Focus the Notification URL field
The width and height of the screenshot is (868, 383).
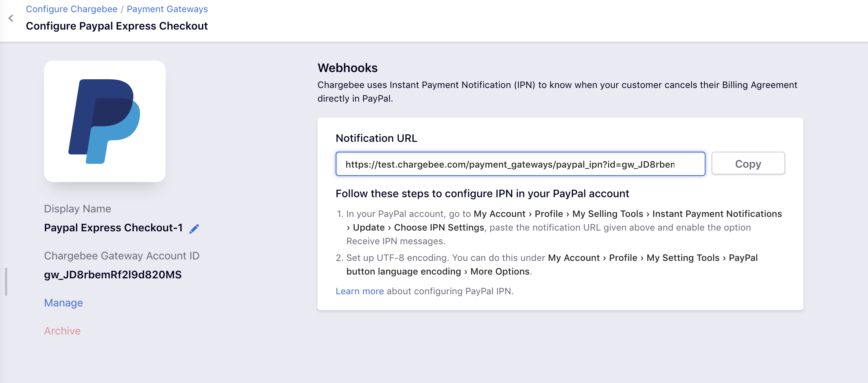pos(520,164)
